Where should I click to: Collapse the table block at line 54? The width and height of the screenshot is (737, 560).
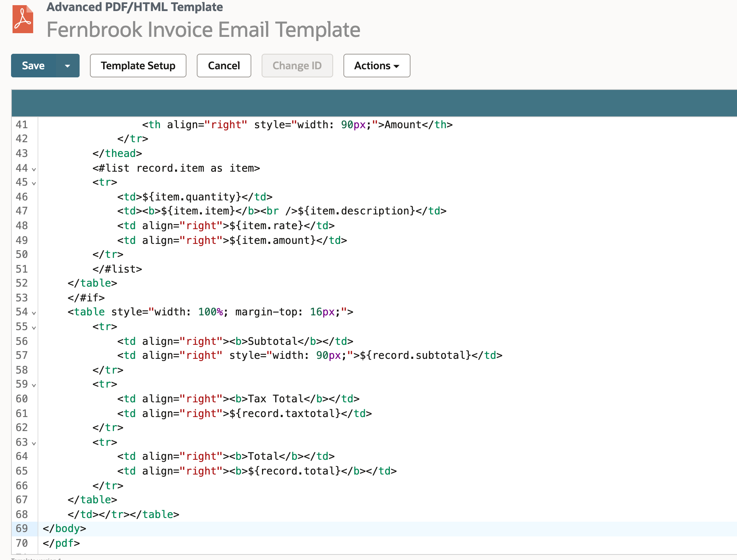tap(34, 313)
